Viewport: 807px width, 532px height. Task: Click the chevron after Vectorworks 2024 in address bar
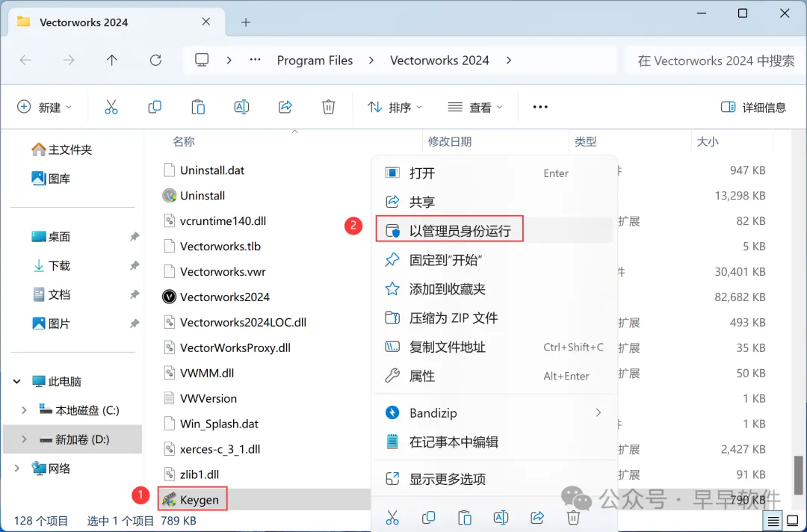click(x=509, y=61)
